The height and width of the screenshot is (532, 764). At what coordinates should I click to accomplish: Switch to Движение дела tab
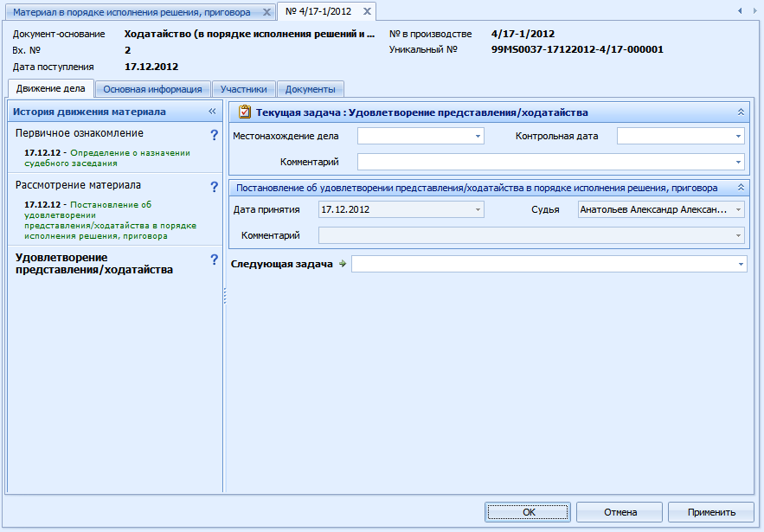tap(51, 88)
